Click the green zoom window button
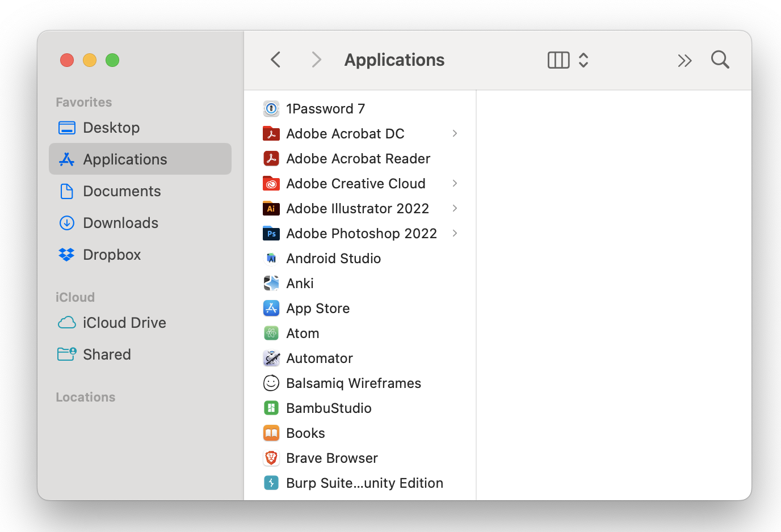Screen dimensions: 781x532 (x=112, y=60)
